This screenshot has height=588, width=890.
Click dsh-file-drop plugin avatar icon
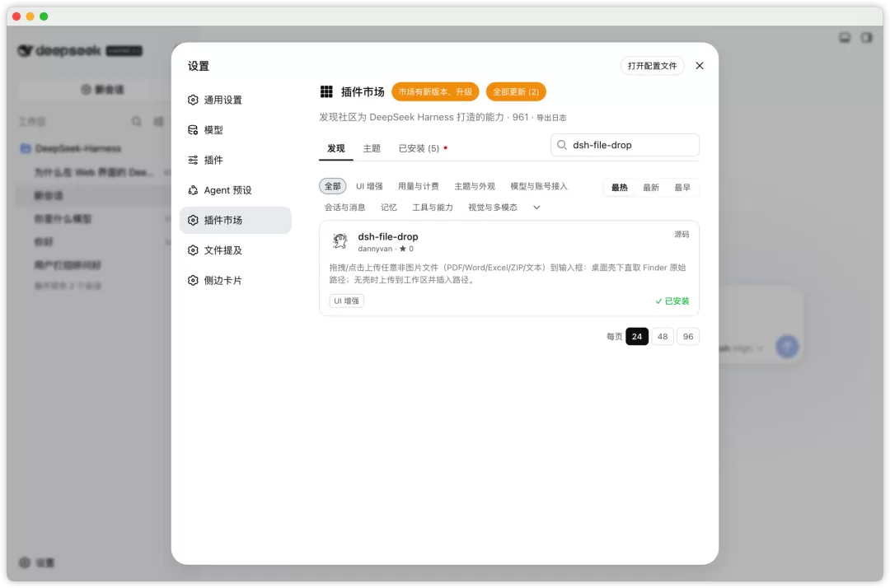pyautogui.click(x=340, y=241)
